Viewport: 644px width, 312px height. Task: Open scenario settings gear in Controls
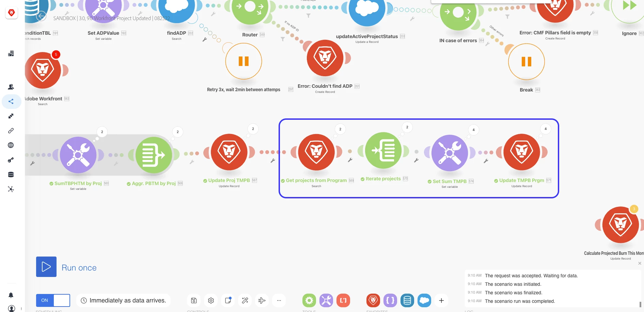(211, 300)
